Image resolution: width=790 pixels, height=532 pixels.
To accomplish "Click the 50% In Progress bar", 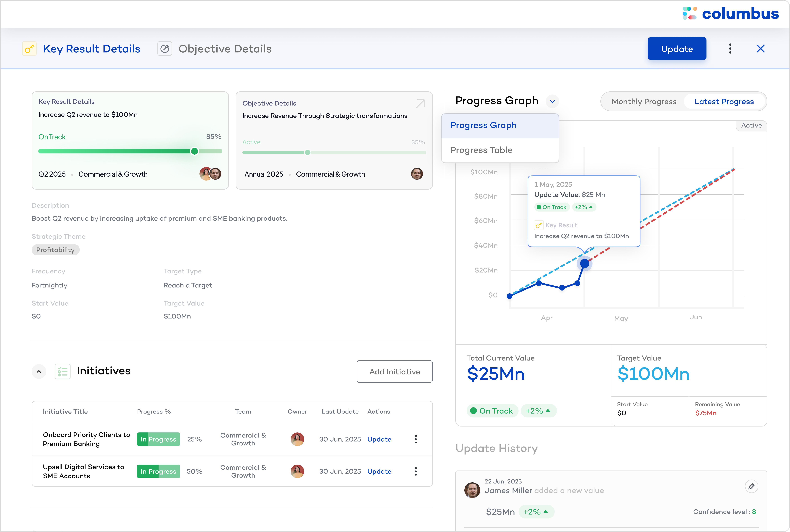I will pos(158,471).
